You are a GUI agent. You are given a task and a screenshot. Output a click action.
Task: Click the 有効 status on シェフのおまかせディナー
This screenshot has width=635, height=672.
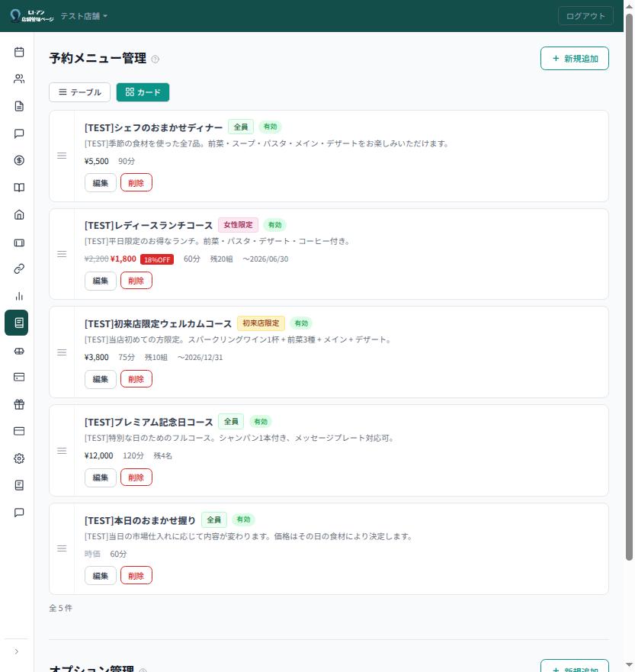(270, 127)
